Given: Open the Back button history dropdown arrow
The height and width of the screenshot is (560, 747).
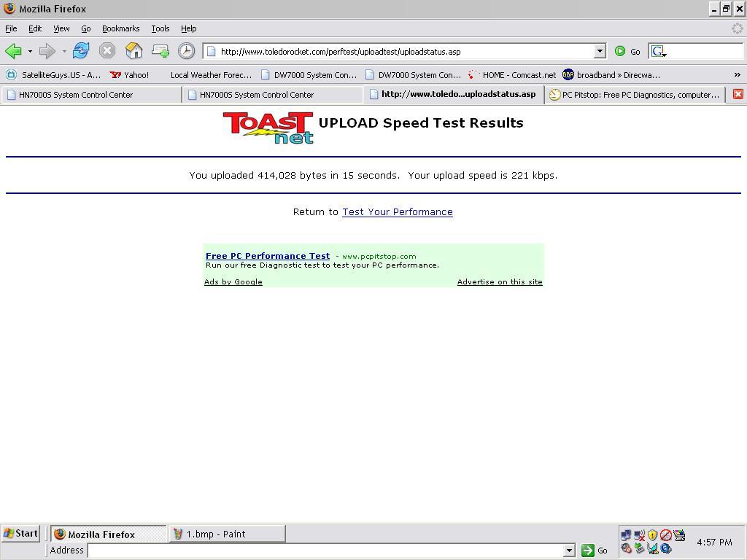Looking at the screenshot, I should [30, 51].
